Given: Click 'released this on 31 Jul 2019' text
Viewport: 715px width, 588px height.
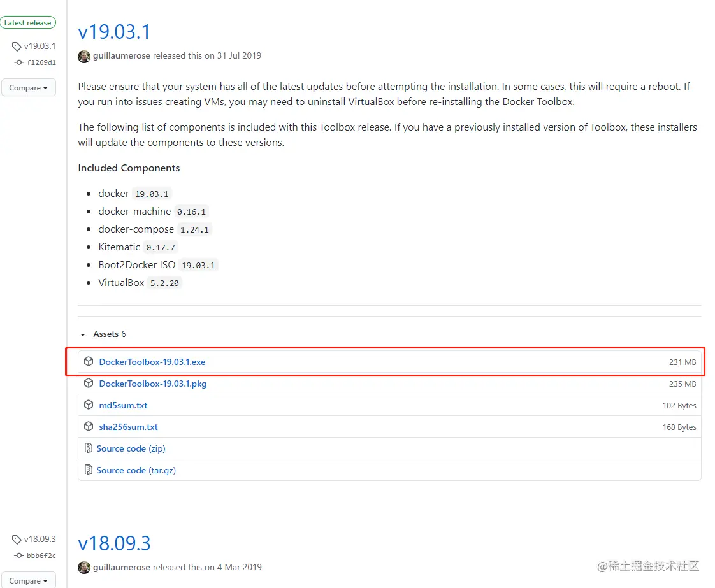Looking at the screenshot, I should tap(207, 55).
